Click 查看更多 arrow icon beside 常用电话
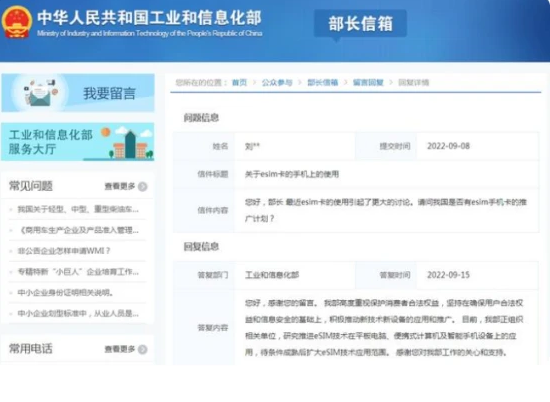Viewport: 550px width, 402px height. (x=142, y=349)
